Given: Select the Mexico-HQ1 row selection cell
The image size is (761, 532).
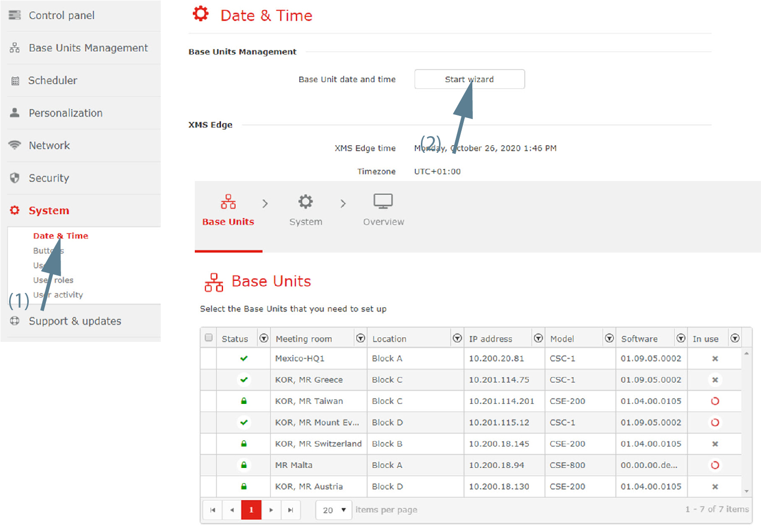Looking at the screenshot, I should click(208, 359).
